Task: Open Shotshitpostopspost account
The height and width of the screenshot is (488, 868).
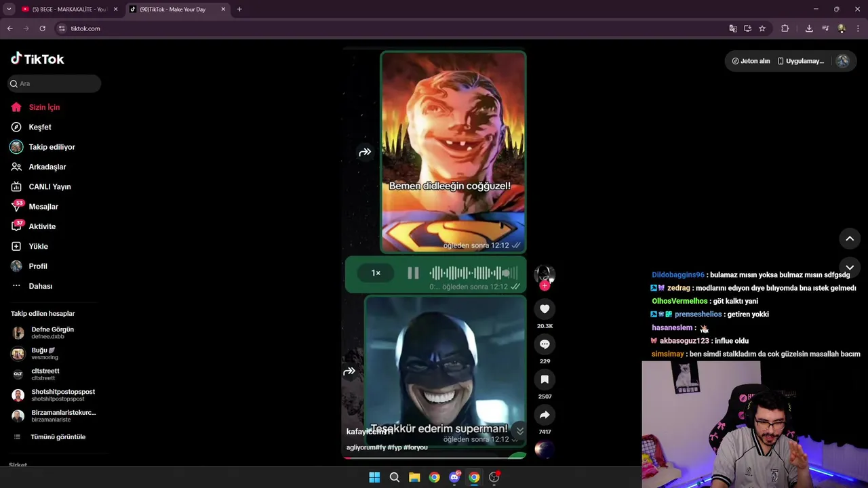Action: (x=62, y=394)
